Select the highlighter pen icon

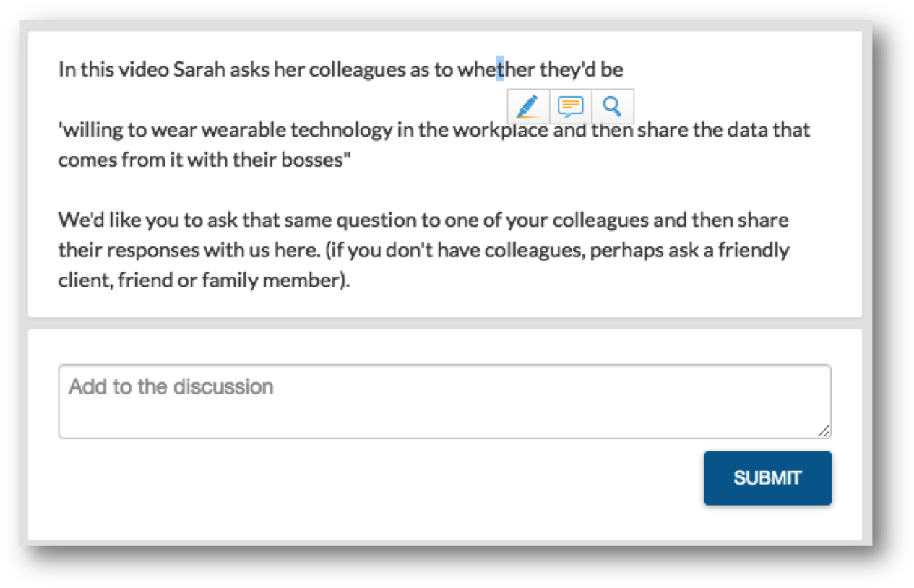pyautogui.click(x=528, y=107)
